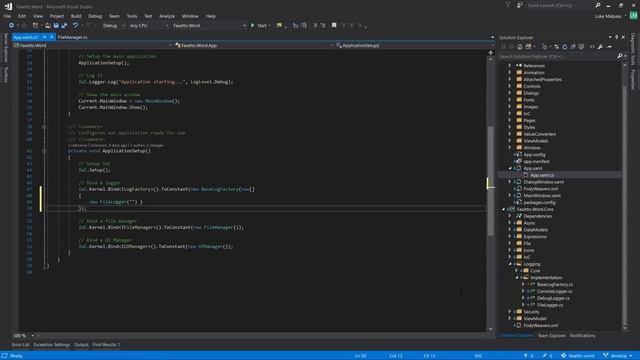Click the Find in Files toolbar icon
Viewport: 640px width, 360px height.
pos(279,25)
